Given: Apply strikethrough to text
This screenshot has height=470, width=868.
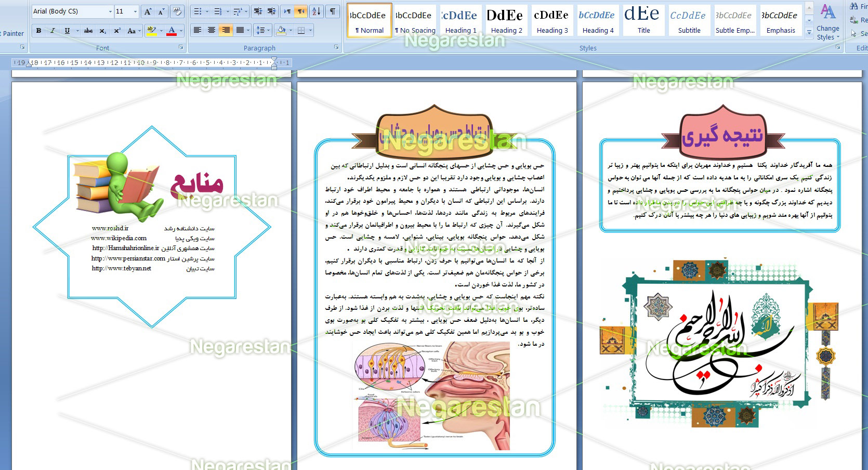Looking at the screenshot, I should [x=88, y=31].
